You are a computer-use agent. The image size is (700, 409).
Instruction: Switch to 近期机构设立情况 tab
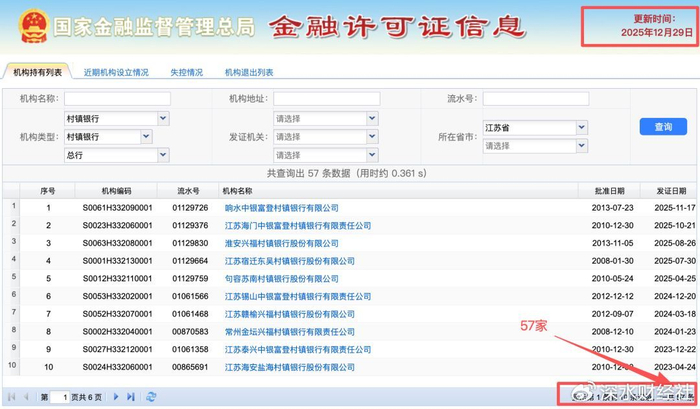point(116,72)
